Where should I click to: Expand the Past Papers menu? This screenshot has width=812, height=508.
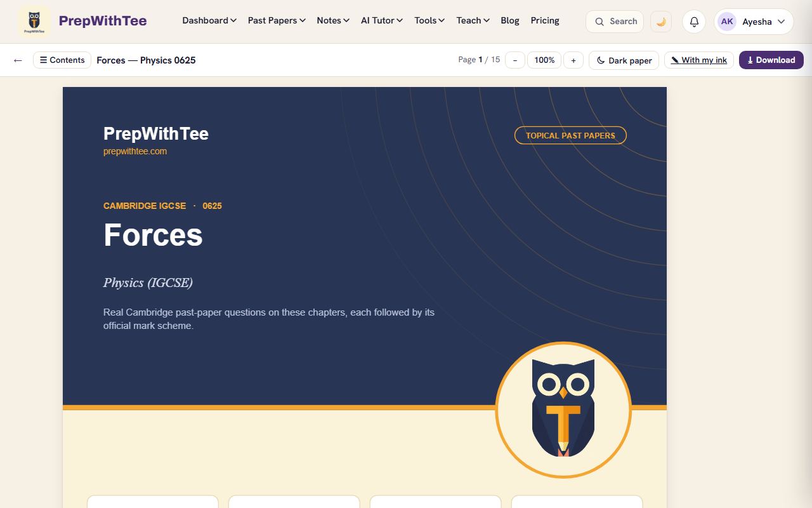(x=277, y=20)
